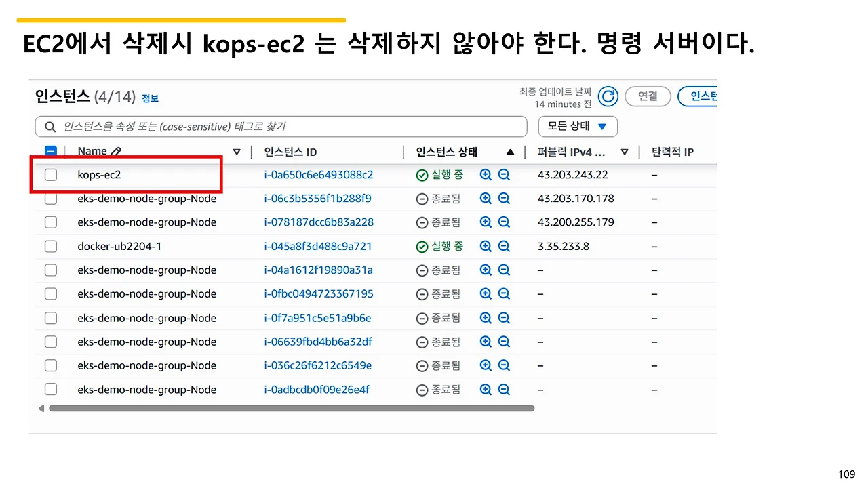Zoom out icon on row i-0fbc0494723367195
The height and width of the screenshot is (488, 868).
[x=504, y=294]
